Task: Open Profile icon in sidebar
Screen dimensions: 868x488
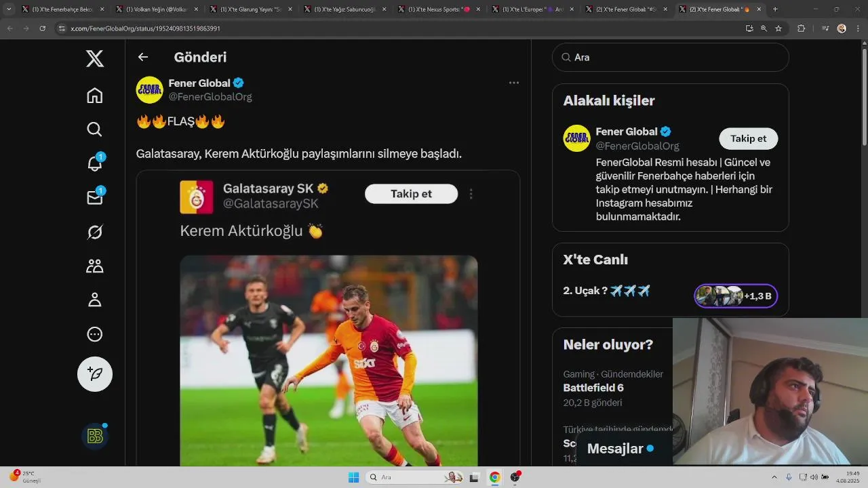Action: [x=95, y=300]
